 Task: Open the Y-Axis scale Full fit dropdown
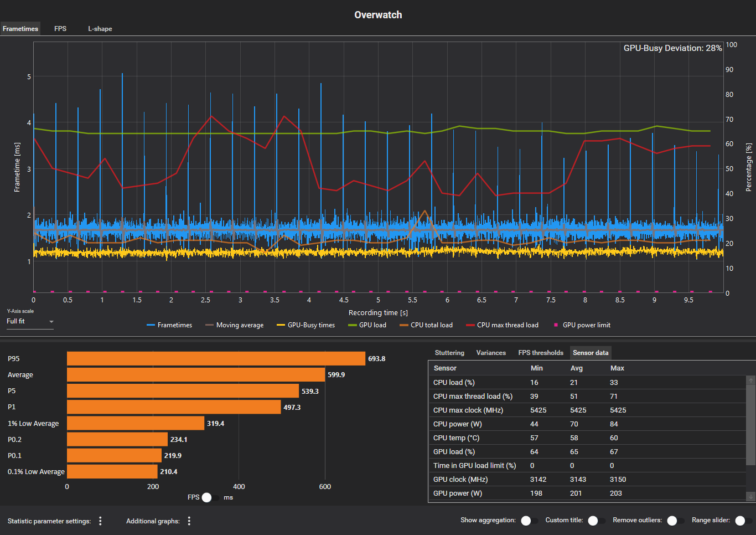[30, 321]
